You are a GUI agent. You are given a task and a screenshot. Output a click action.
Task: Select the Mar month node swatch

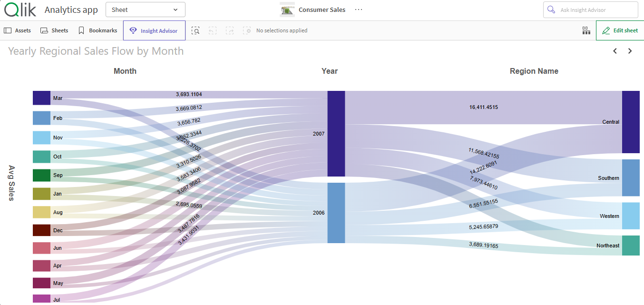41,98
